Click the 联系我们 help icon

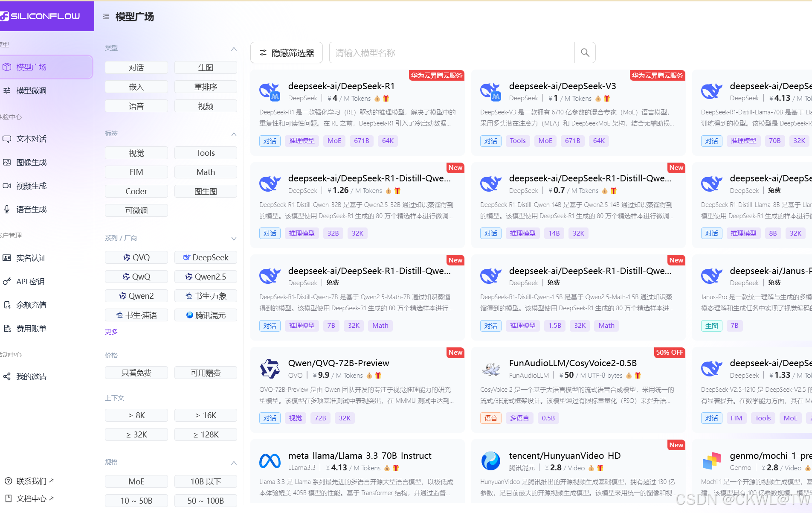point(8,481)
